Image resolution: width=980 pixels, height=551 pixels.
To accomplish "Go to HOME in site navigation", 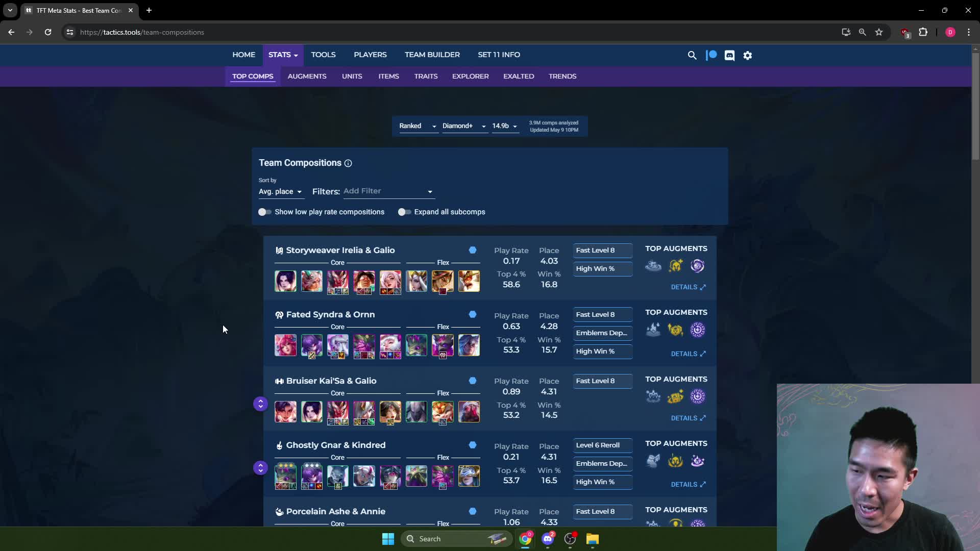I will (x=244, y=55).
